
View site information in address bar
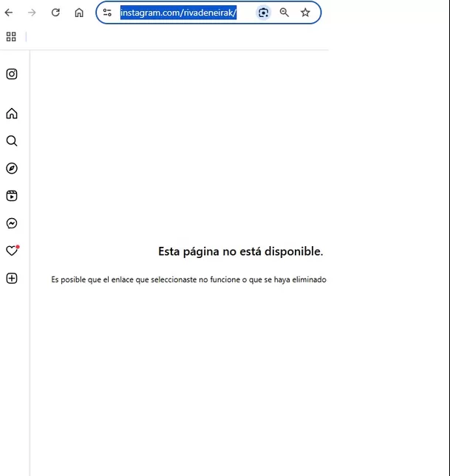tap(107, 13)
